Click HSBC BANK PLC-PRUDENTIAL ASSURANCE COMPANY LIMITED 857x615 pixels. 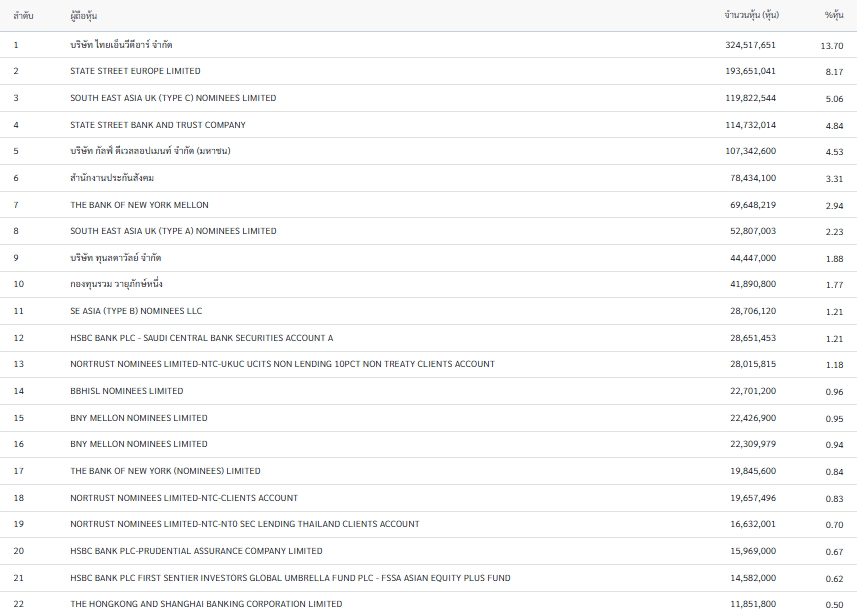coord(196,551)
